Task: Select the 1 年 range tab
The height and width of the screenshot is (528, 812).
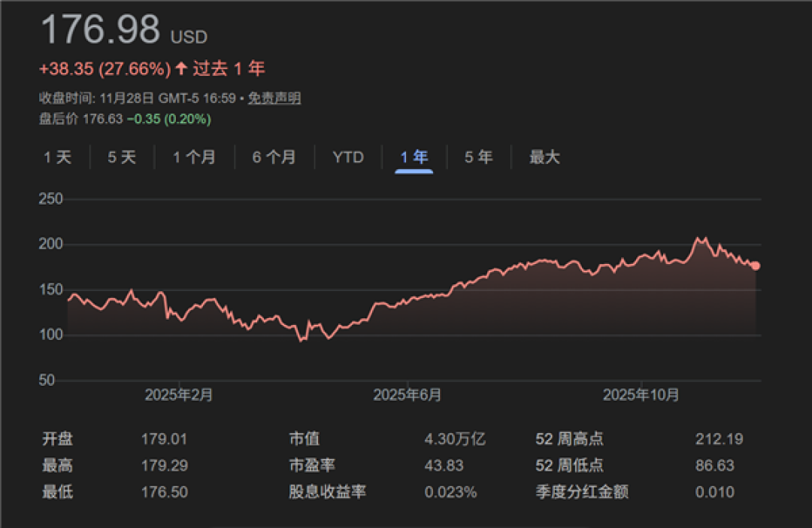Action: (x=414, y=157)
